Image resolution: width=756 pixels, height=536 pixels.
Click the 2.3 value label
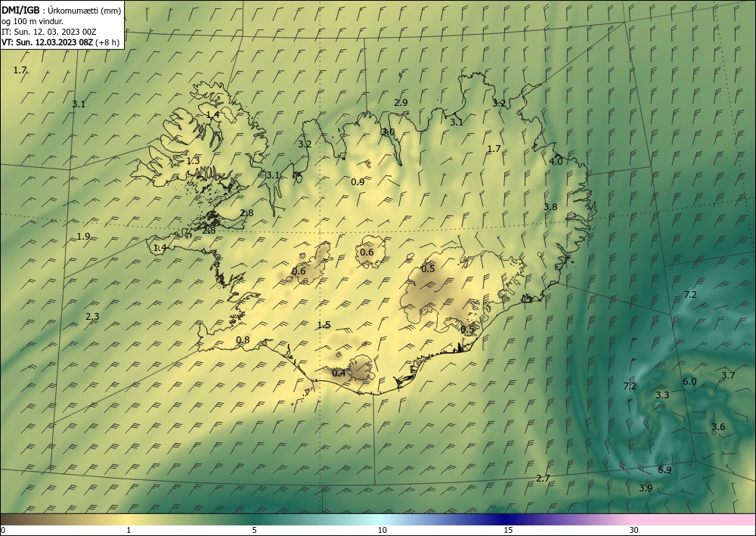[x=92, y=317]
